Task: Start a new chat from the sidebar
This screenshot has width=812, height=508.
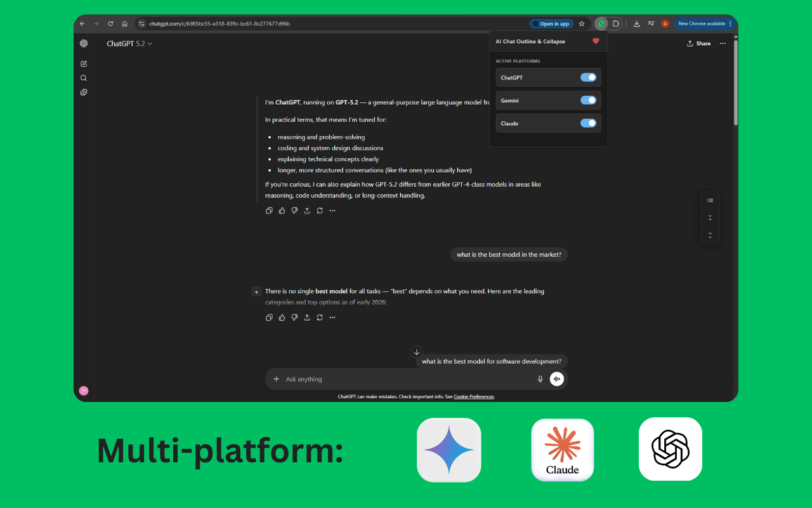Action: [x=84, y=63]
